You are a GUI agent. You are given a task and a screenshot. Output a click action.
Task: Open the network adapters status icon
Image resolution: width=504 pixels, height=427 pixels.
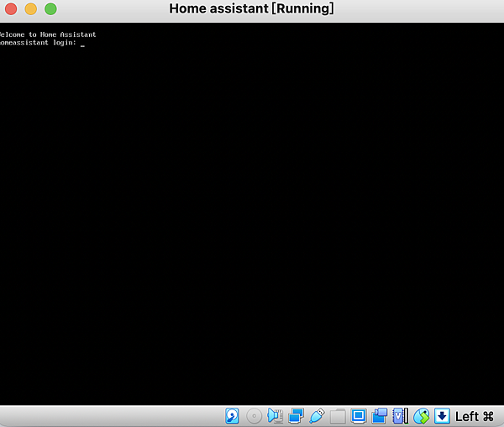(296, 416)
